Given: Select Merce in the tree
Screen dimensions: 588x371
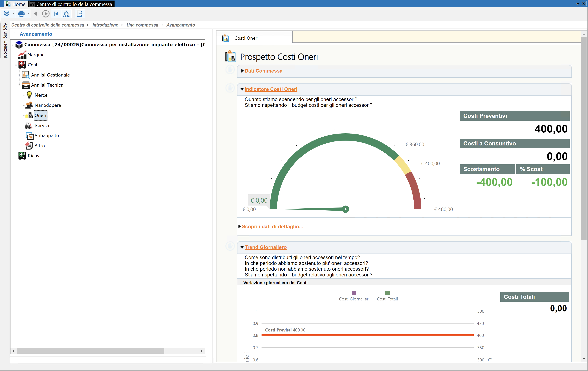Looking at the screenshot, I should tap(41, 95).
